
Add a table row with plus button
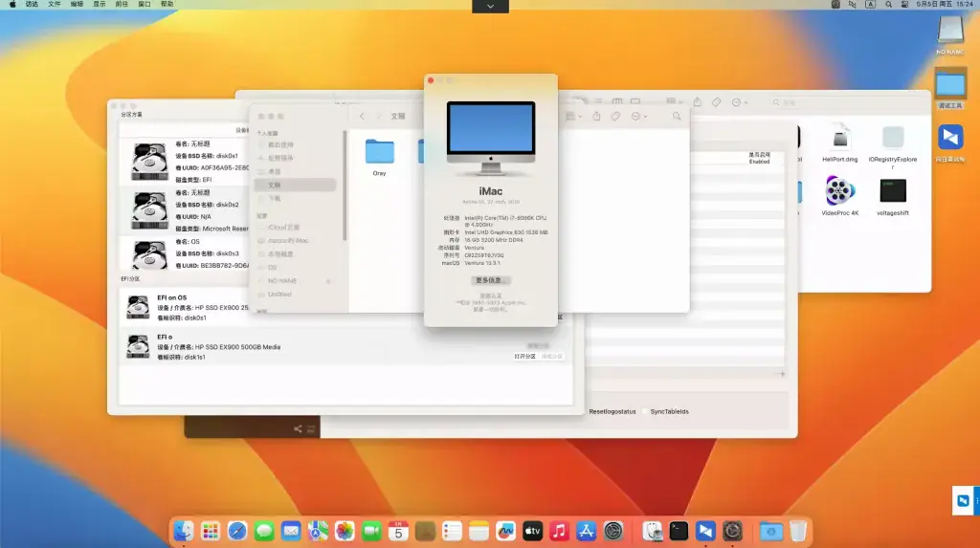tap(782, 374)
